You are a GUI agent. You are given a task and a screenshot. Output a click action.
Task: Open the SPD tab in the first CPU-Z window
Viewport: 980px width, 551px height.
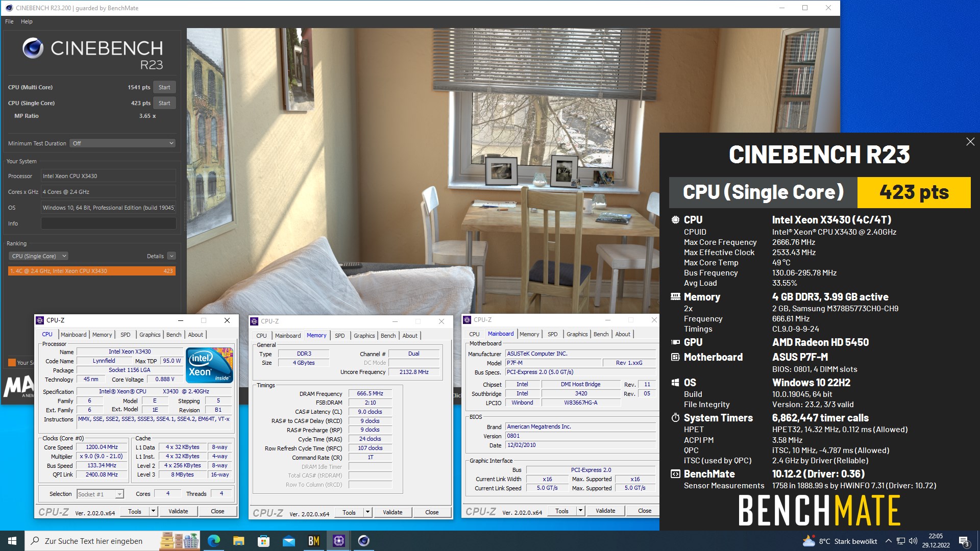point(126,335)
